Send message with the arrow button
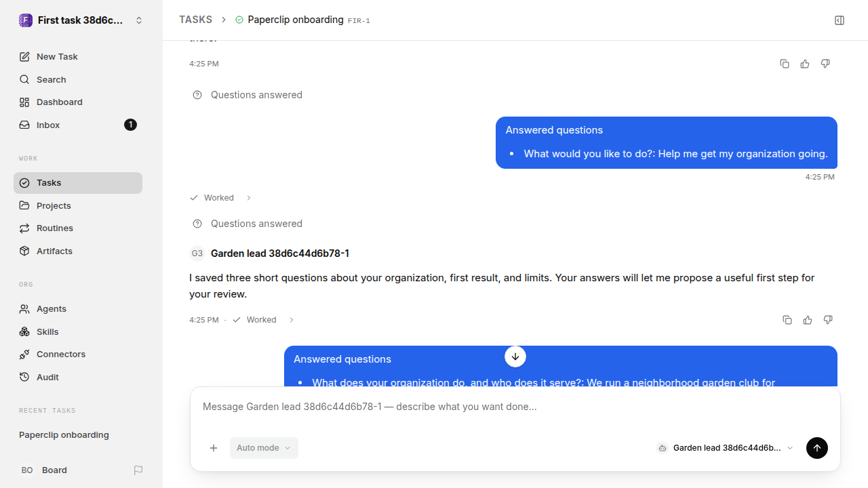The height and width of the screenshot is (488, 868). (817, 448)
